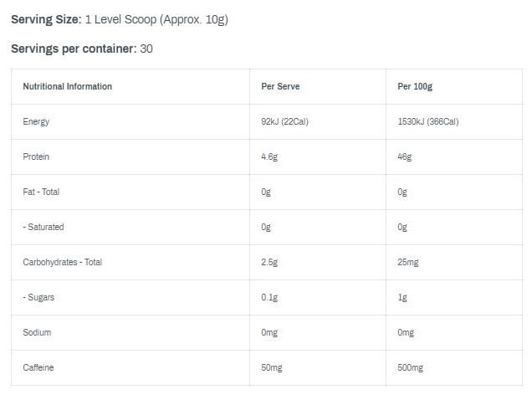Viewport: 532px width, 395px height.
Task: Click the 4.6g protein per serve value
Action: point(269,156)
